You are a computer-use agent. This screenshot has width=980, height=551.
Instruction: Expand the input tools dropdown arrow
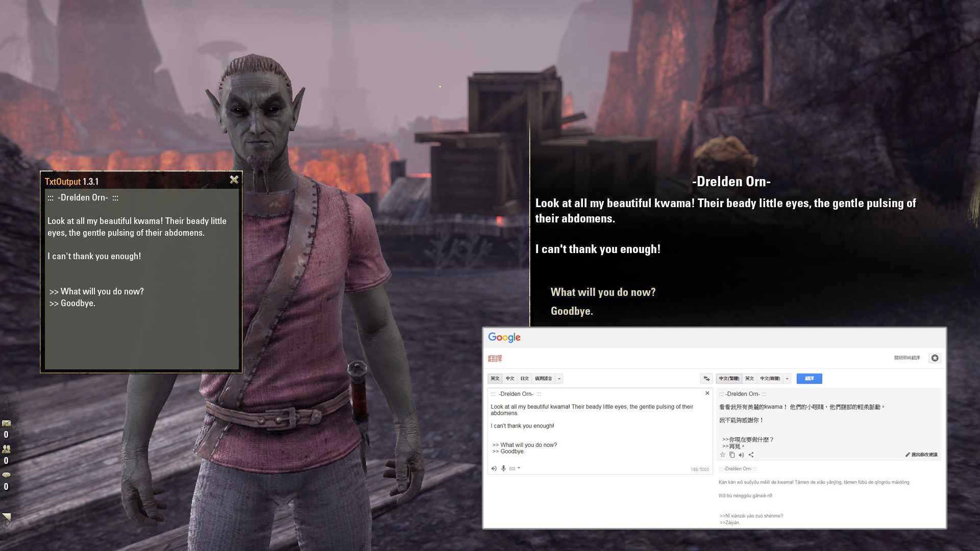[519, 468]
